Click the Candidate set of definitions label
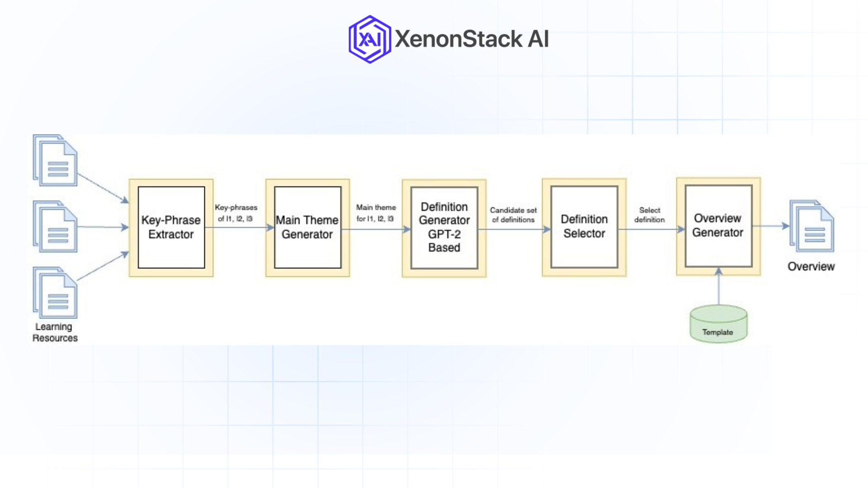Screen dimensions: 868x488 click(x=514, y=214)
